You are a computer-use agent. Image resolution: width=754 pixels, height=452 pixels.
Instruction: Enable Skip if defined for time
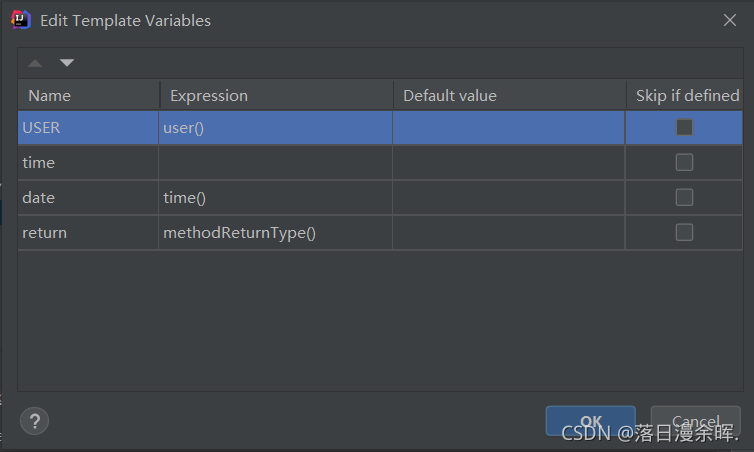(684, 162)
